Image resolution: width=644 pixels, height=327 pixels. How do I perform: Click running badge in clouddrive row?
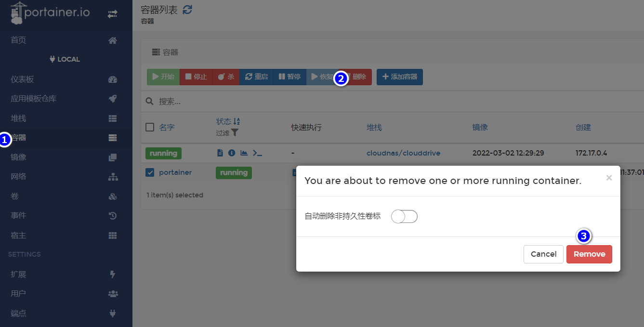pyautogui.click(x=163, y=153)
